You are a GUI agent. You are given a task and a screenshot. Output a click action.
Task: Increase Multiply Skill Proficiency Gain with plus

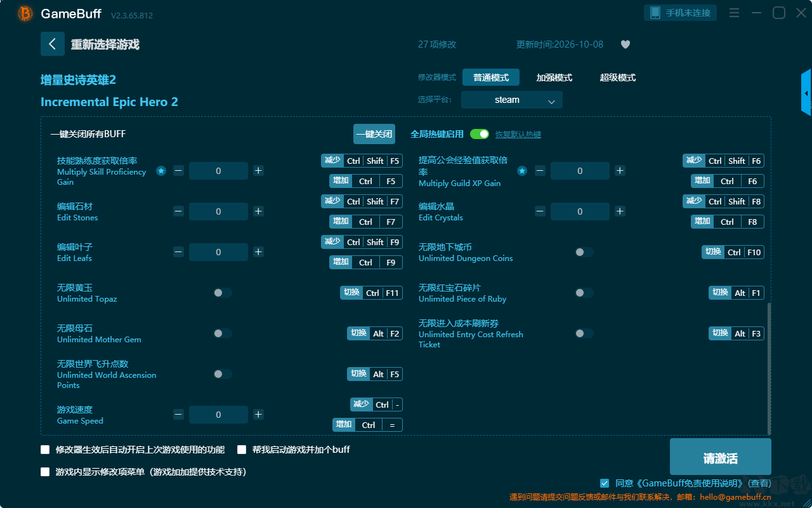coord(258,171)
